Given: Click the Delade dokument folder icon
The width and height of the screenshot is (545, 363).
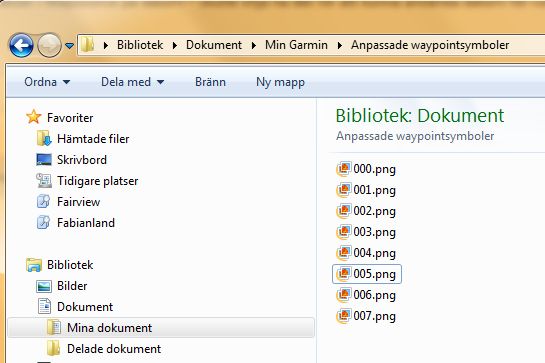Looking at the screenshot, I should coord(54,348).
